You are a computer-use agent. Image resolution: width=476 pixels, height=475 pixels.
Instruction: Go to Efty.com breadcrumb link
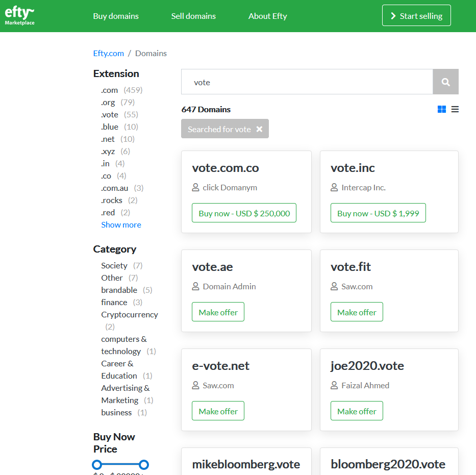click(108, 54)
